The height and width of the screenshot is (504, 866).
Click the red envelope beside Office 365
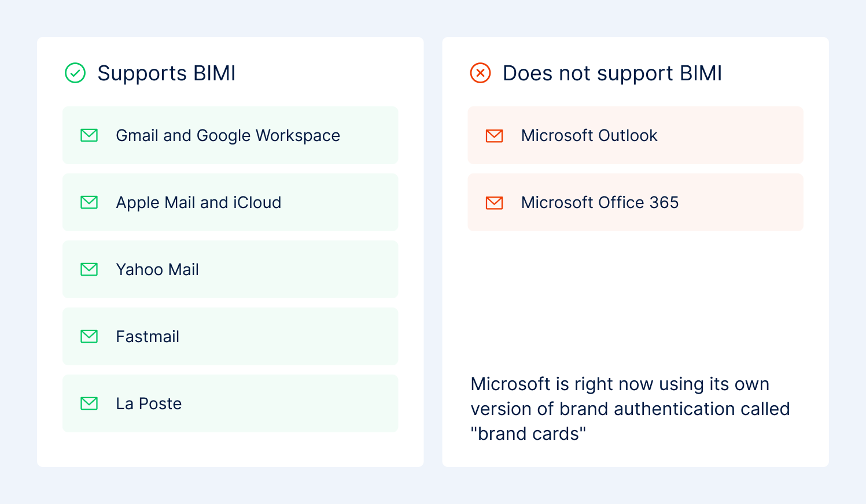pyautogui.click(x=494, y=203)
